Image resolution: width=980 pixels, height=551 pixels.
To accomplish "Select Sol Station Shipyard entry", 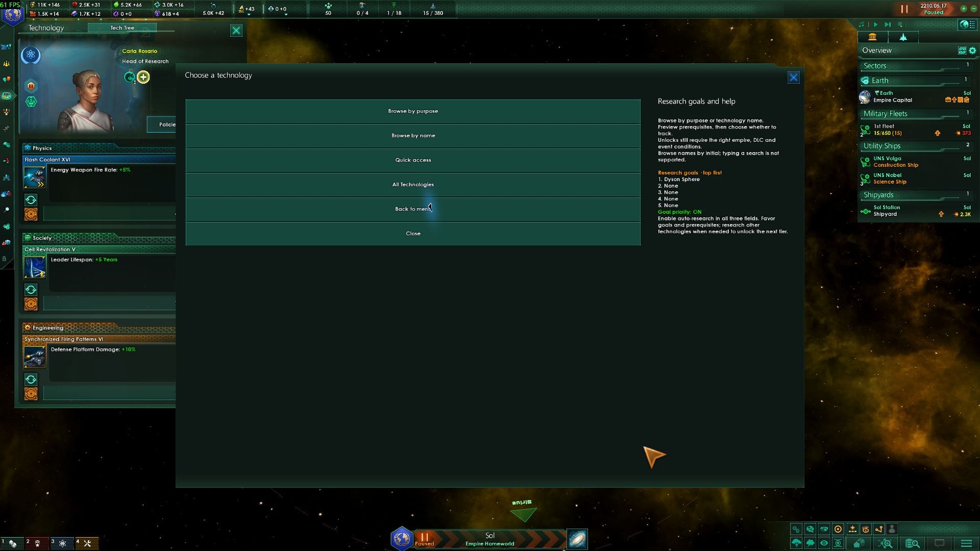I will (915, 211).
